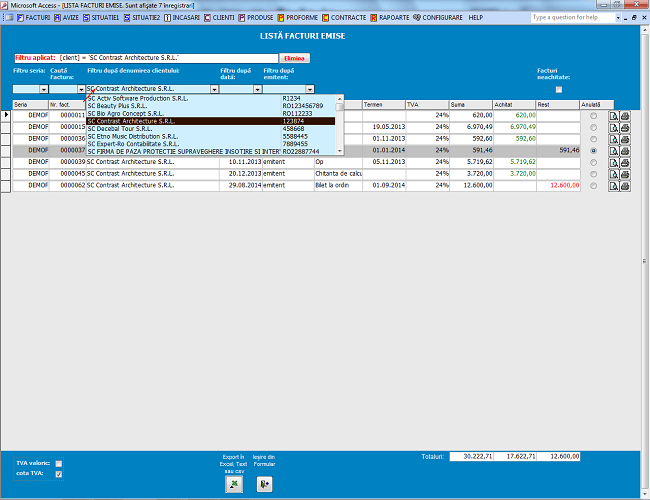This screenshot has width=650, height=500.
Task: Click red rest amount 12.600,00 cell
Action: coord(558,185)
